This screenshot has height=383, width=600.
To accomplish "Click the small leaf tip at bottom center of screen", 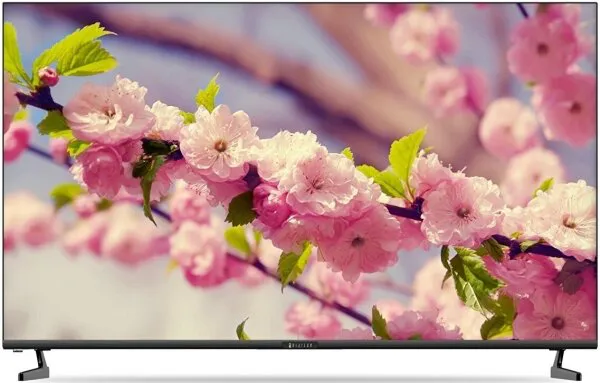I will pos(242,330).
